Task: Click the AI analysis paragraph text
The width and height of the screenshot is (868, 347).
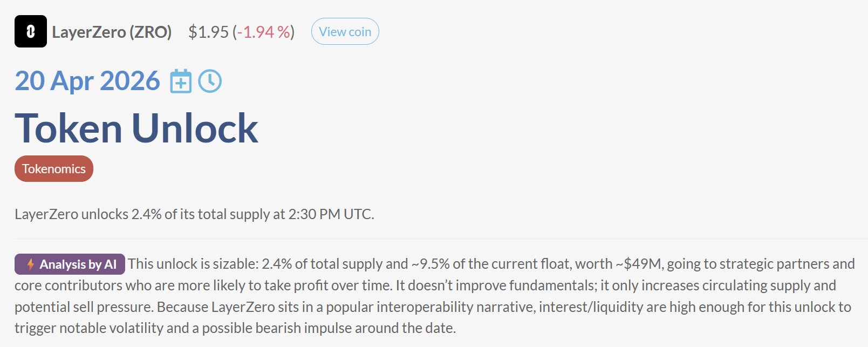Action: pyautogui.click(x=432, y=296)
